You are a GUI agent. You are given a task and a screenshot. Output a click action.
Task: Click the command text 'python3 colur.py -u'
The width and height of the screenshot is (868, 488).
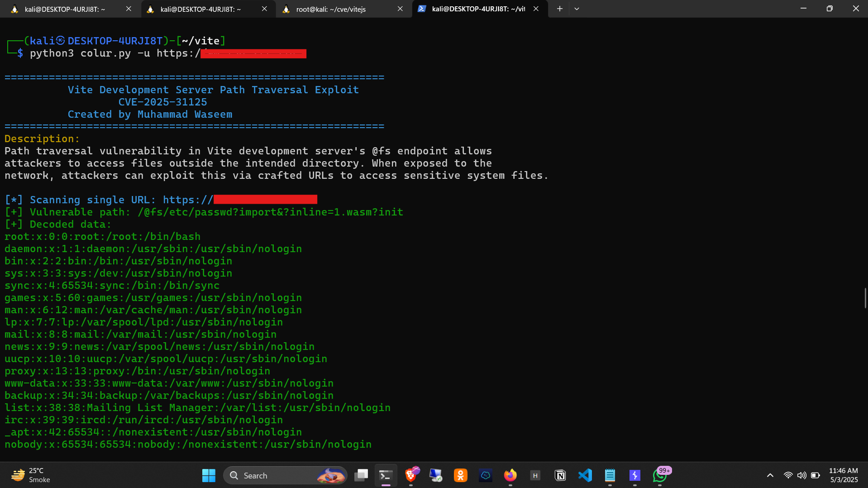(90, 53)
